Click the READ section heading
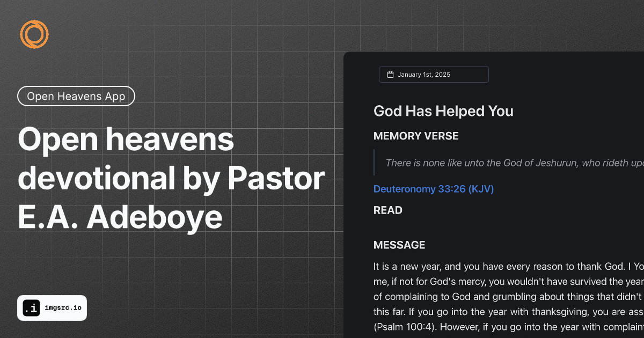The image size is (644, 338). coord(388,210)
